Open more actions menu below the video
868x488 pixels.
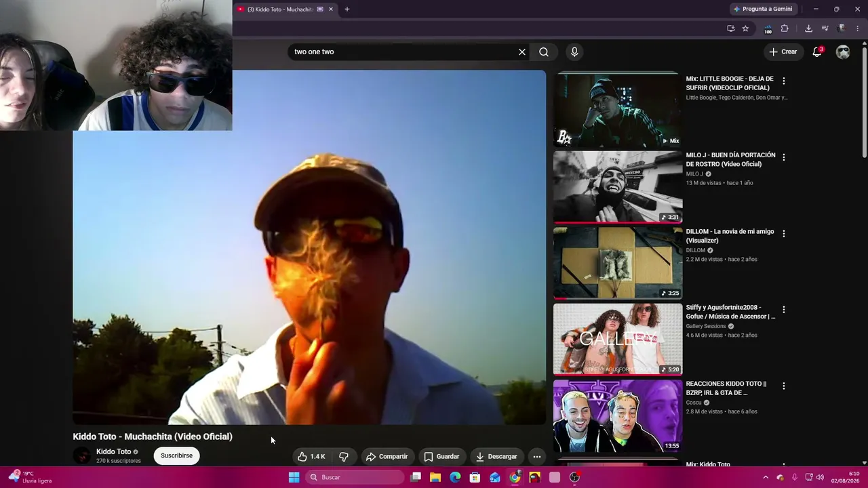[536, 456]
